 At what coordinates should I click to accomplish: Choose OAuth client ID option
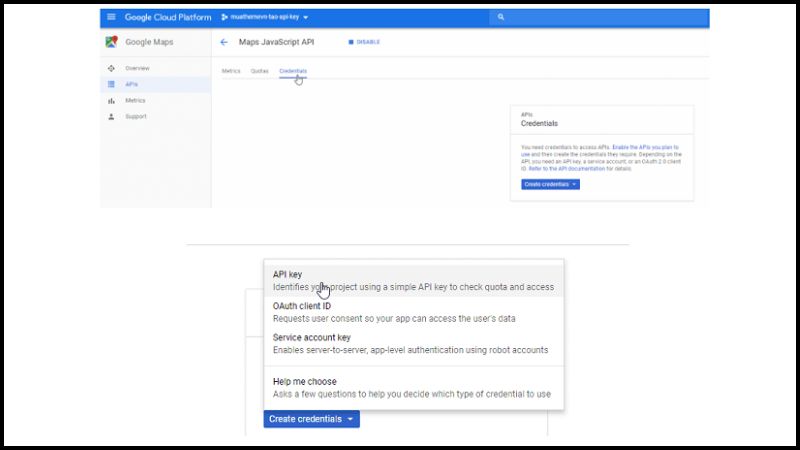(414, 312)
